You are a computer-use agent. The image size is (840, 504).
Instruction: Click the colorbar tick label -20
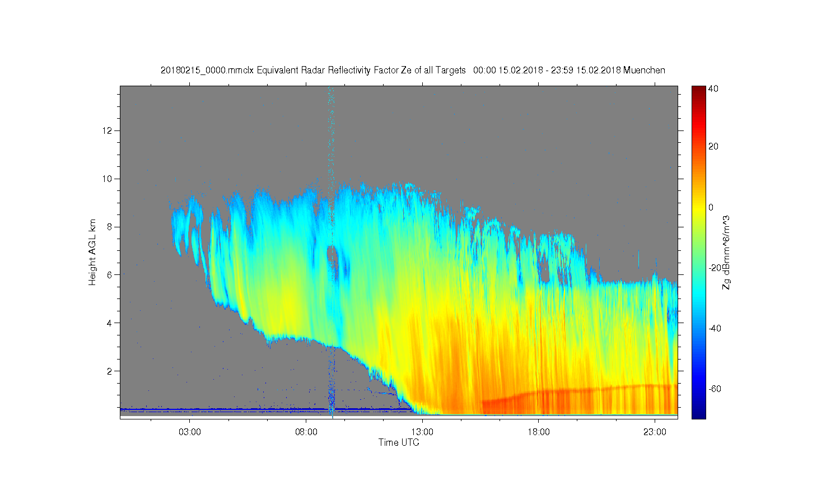[715, 268]
